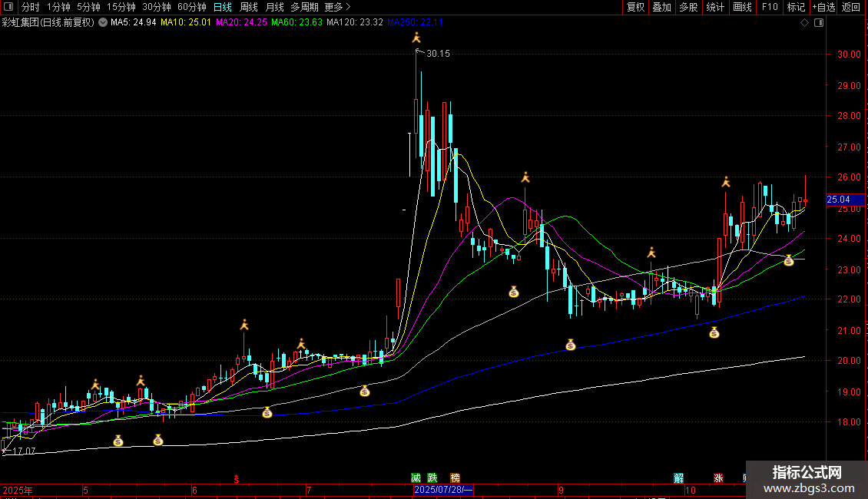Toggle 叠加 overlay comparison
This screenshot has height=499, width=868.
click(x=661, y=7)
